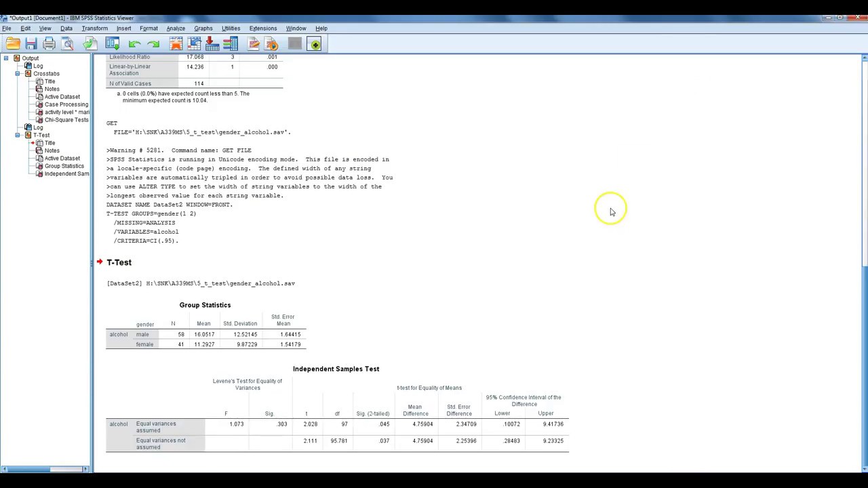Screen dimensions: 868x488
Task: Click the Group Statistics table title
Action: pos(205,305)
